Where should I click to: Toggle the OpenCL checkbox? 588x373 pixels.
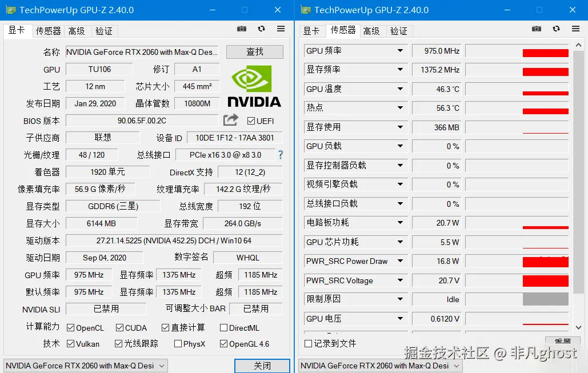[x=70, y=328]
